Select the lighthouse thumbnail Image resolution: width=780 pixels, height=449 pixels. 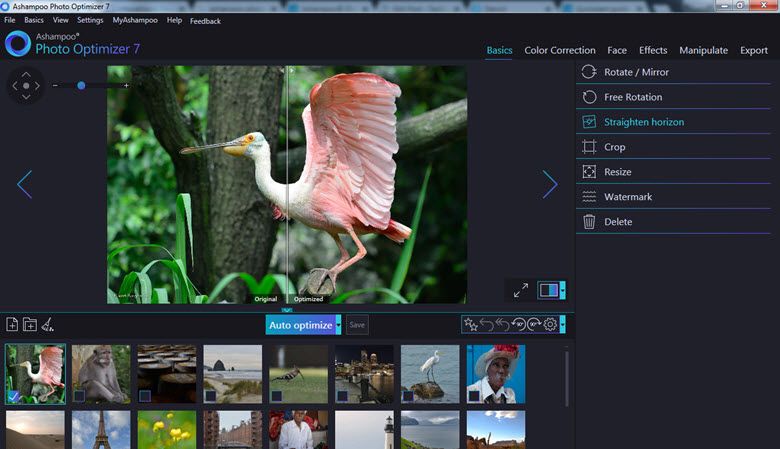click(x=364, y=430)
